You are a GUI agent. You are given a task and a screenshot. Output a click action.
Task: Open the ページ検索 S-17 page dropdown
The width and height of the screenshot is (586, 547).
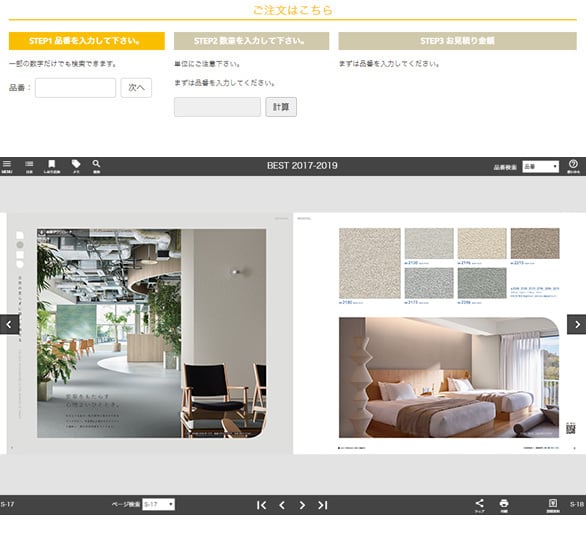pyautogui.click(x=158, y=504)
